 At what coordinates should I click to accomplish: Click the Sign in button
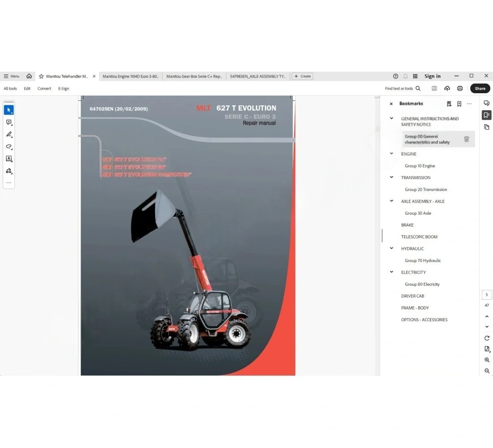point(432,76)
